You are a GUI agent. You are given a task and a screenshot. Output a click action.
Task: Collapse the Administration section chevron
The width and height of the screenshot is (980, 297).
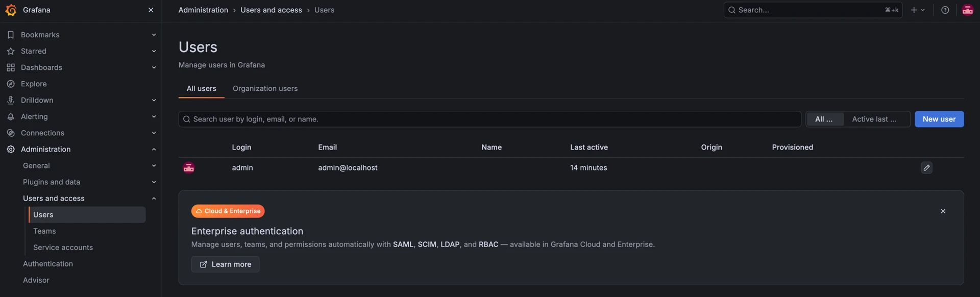(154, 149)
